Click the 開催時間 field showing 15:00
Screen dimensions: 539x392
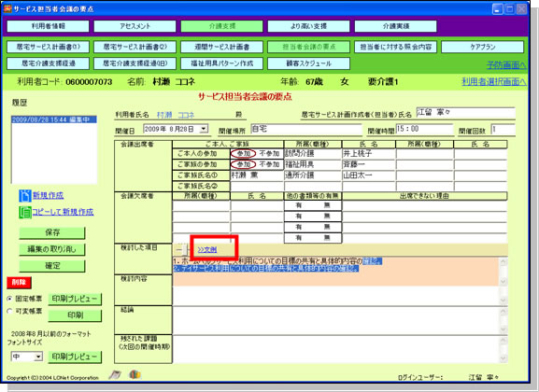pos(424,129)
